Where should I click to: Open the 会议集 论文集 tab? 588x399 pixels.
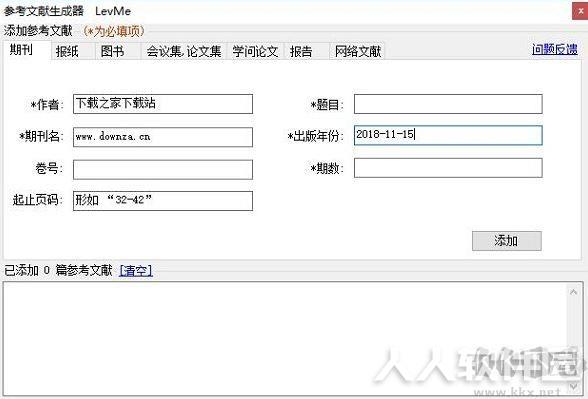coord(183,51)
